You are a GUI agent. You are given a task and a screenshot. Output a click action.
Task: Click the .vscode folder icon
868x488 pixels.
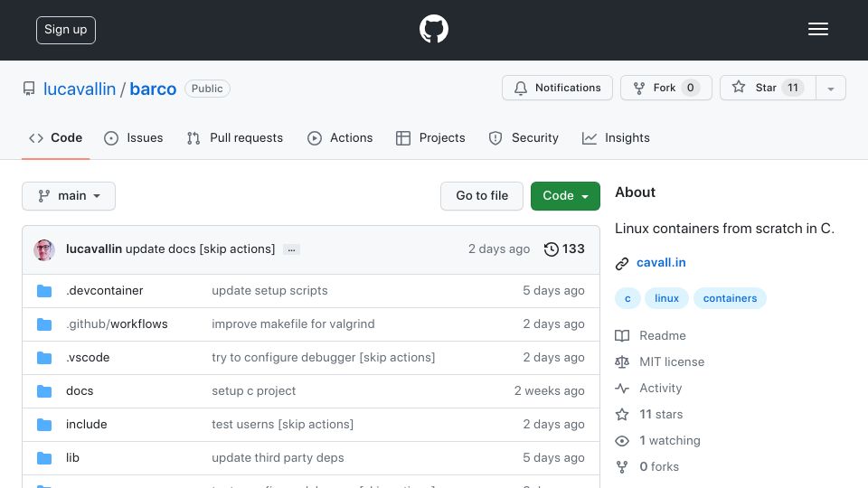[44, 358]
